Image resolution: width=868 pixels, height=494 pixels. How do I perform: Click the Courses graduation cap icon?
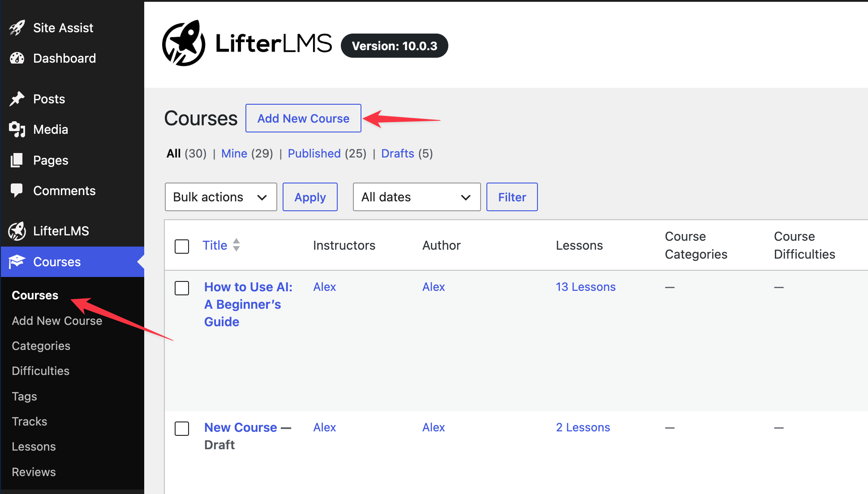tap(17, 261)
